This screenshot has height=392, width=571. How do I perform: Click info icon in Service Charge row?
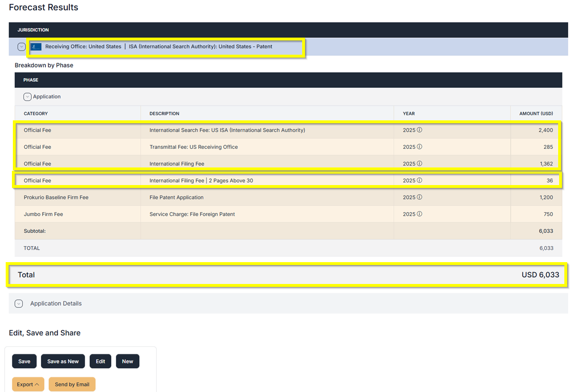point(419,214)
